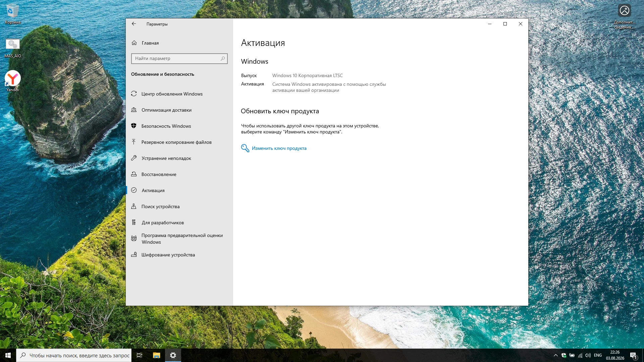Screen dimensions: 644x362
Task: Select Восстановление in the sidebar
Action: (179, 174)
